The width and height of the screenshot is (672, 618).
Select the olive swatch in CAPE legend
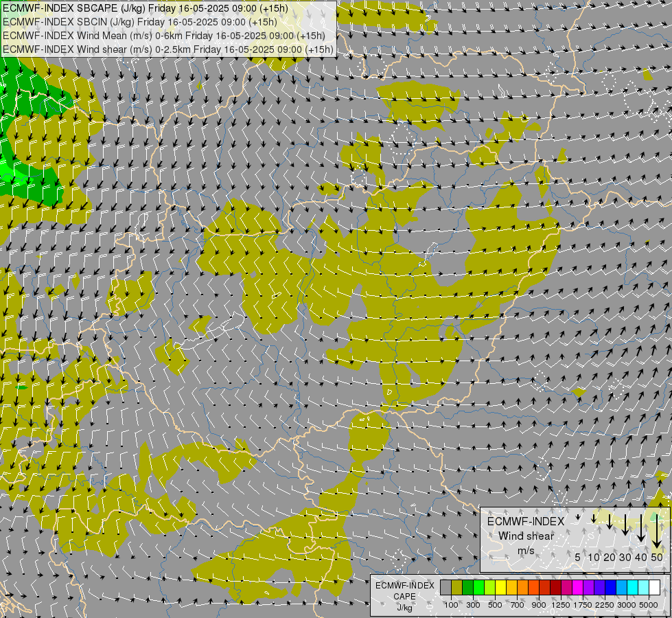[x=457, y=587]
